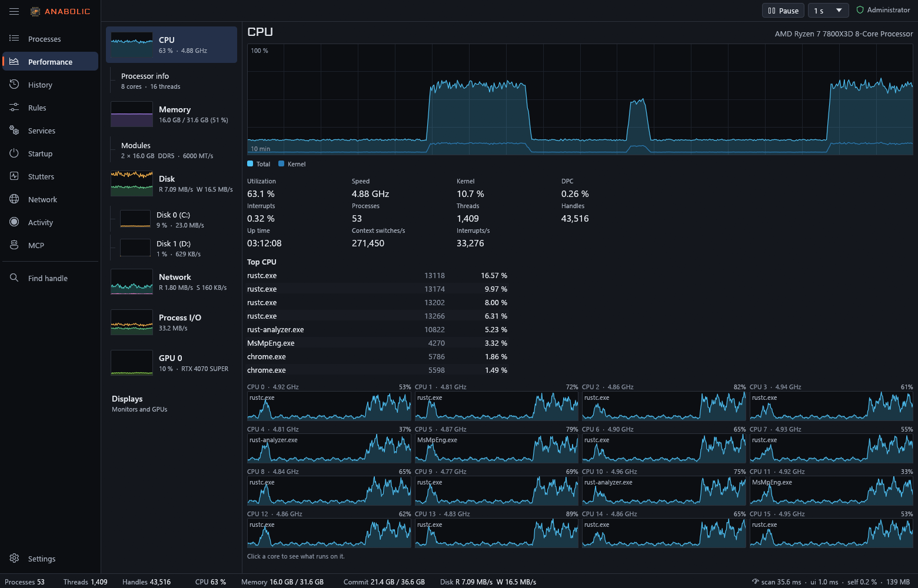Image resolution: width=918 pixels, height=588 pixels.
Task: Select the rustc.exe row with PID 13118
Action: [377, 275]
